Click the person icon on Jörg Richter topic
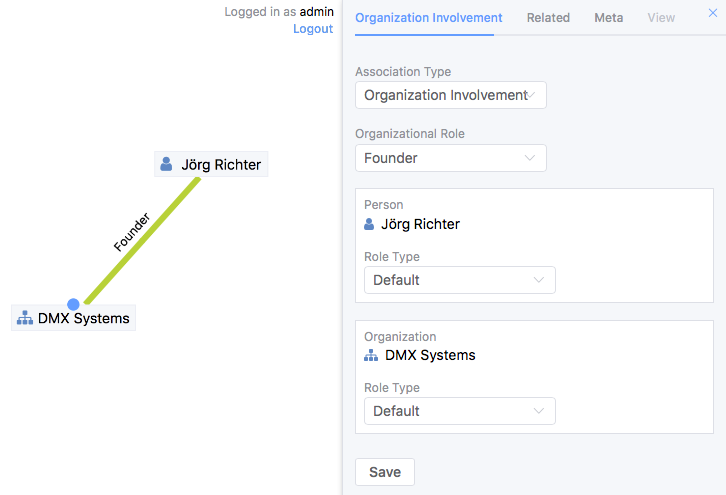 click(x=167, y=164)
